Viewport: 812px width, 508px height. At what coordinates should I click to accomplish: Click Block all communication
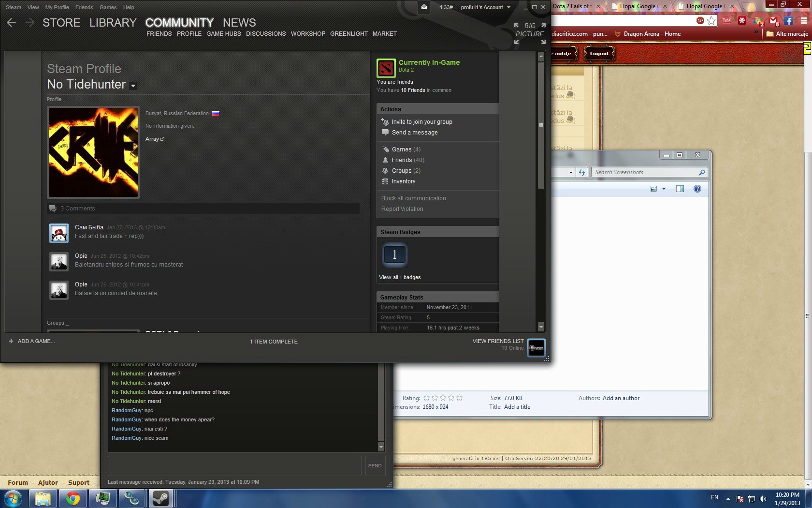(414, 198)
